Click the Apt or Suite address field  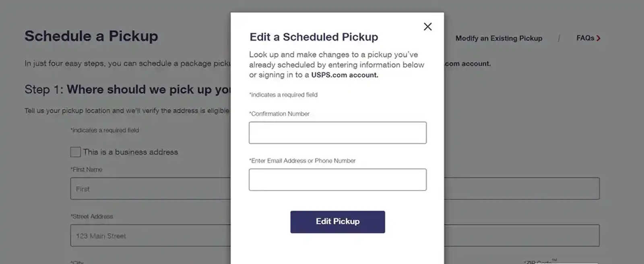point(523,236)
